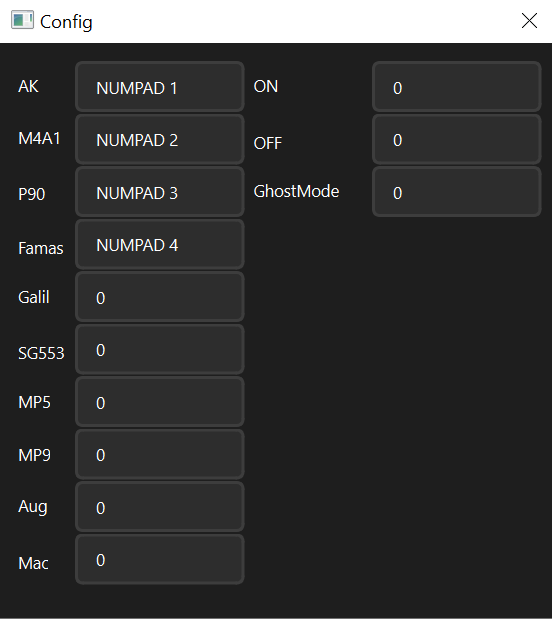The image size is (552, 619).
Task: Click the SG553 keybind field
Action: coord(160,349)
